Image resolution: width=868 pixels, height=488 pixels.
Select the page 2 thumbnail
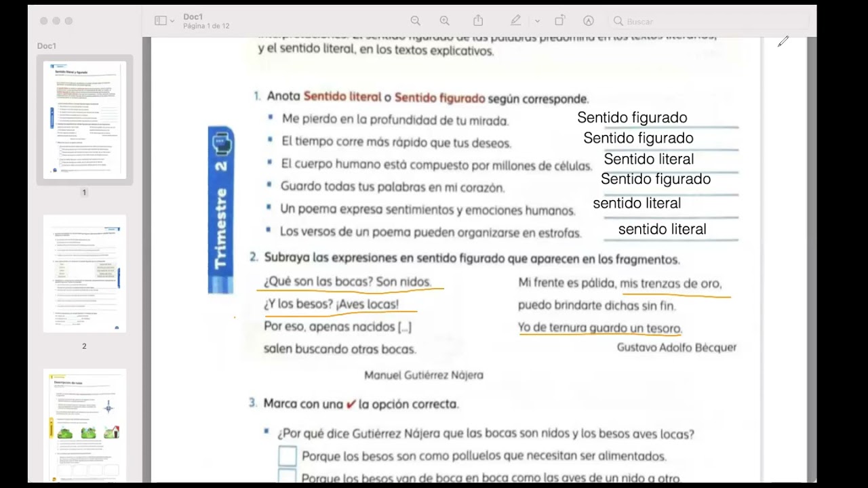(85, 274)
